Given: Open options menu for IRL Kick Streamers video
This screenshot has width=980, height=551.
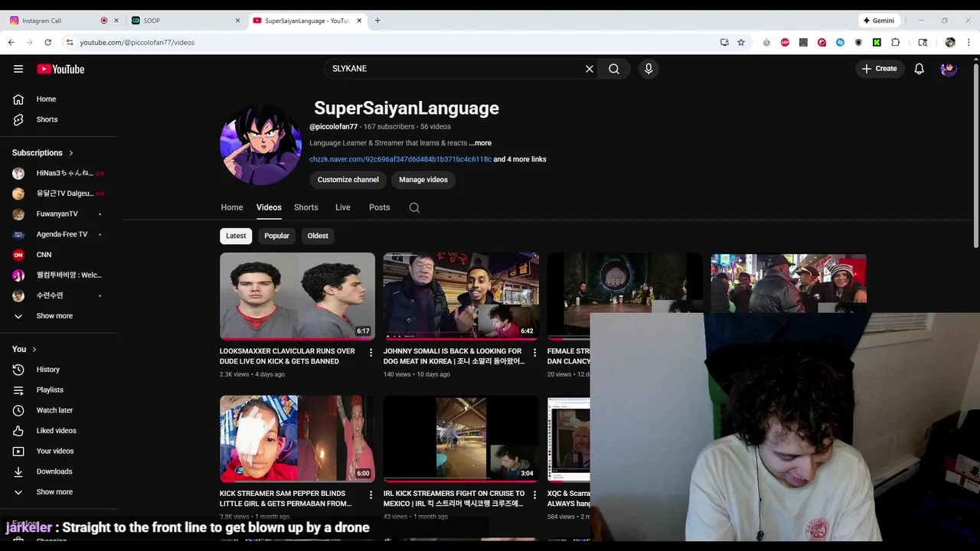Looking at the screenshot, I should point(535,495).
